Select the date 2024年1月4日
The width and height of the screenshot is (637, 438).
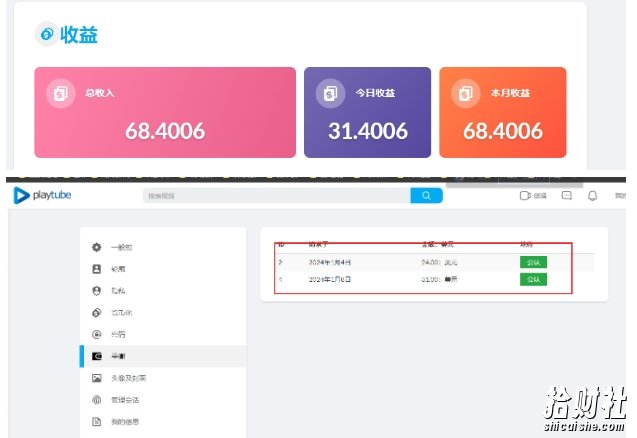point(329,262)
